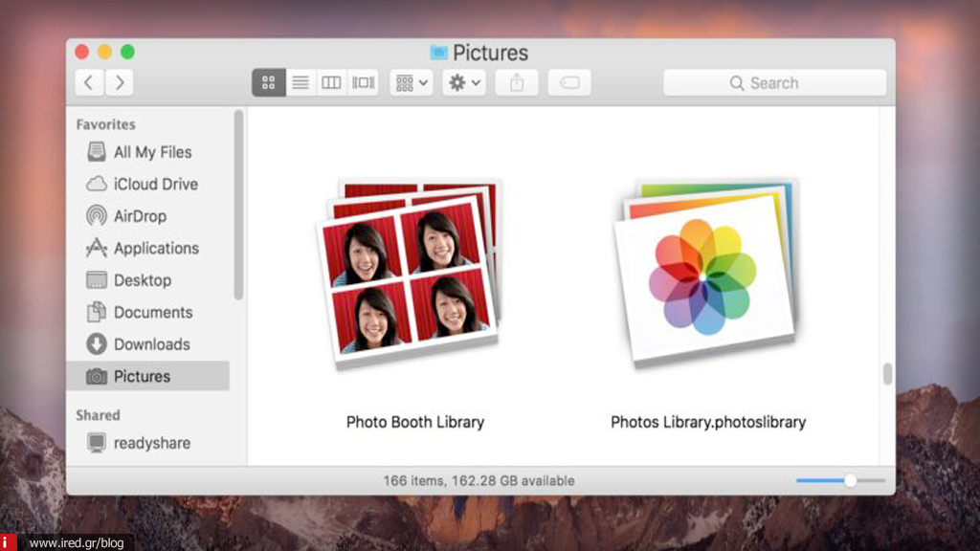Switch to Cover Flow view
The width and height of the screenshot is (980, 551).
point(363,83)
